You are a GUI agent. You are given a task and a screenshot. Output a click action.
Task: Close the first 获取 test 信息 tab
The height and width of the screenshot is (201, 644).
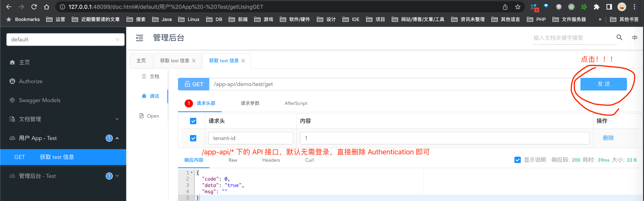[194, 61]
